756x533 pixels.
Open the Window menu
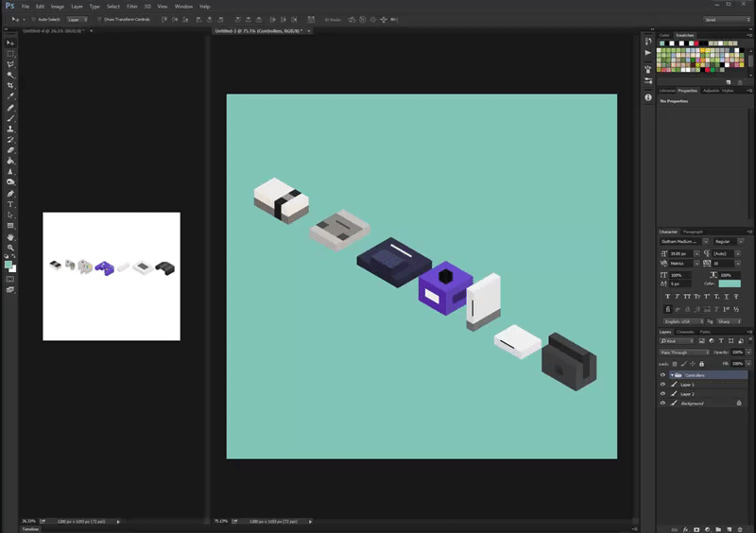[183, 7]
